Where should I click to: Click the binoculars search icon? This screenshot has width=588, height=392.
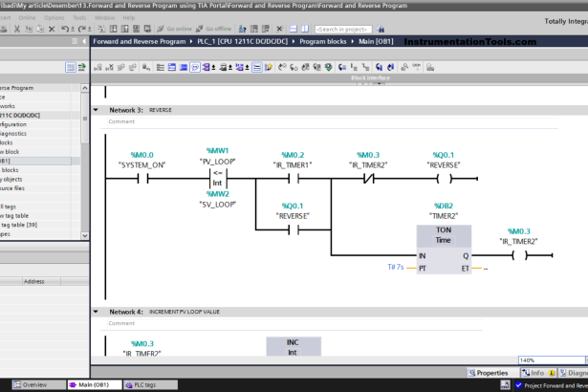click(381, 29)
